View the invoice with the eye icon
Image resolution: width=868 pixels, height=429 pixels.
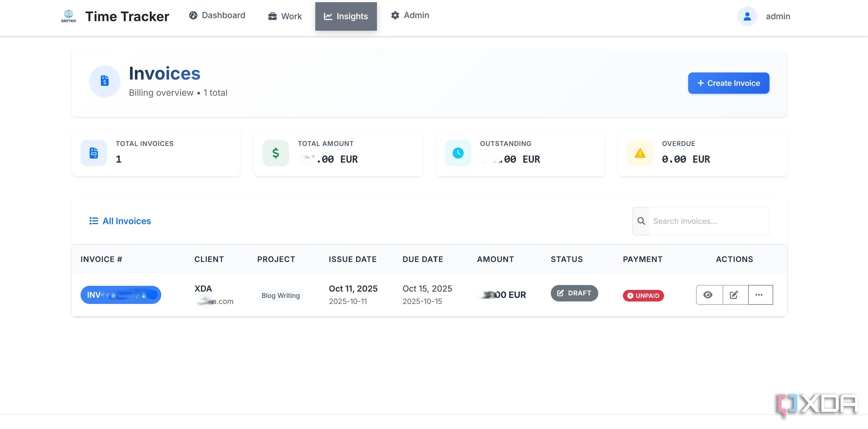709,295
